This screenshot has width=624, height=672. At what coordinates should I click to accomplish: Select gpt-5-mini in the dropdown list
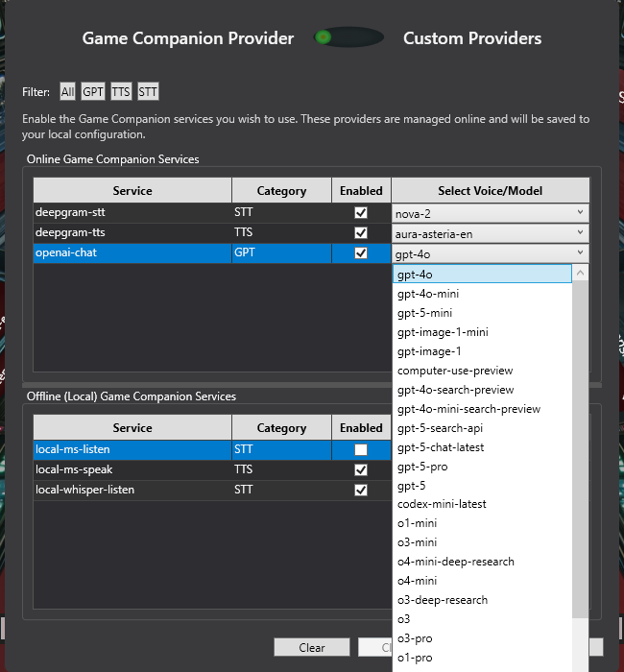point(424,313)
